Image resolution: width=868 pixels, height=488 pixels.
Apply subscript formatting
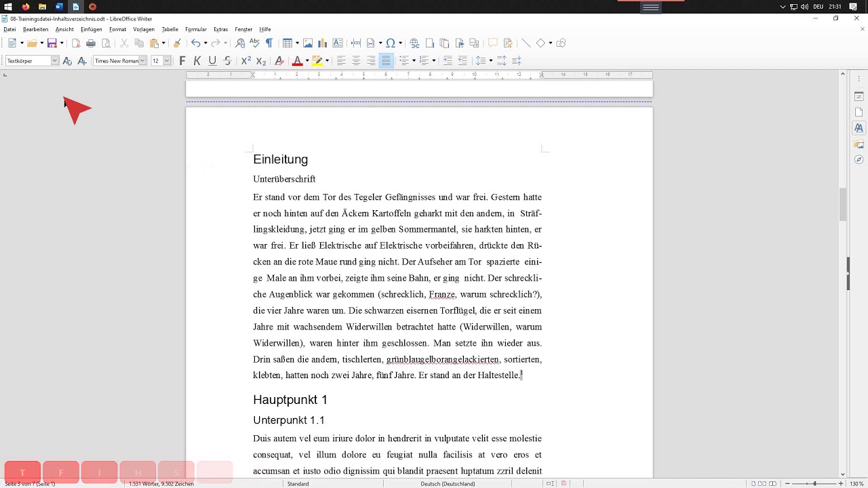261,61
